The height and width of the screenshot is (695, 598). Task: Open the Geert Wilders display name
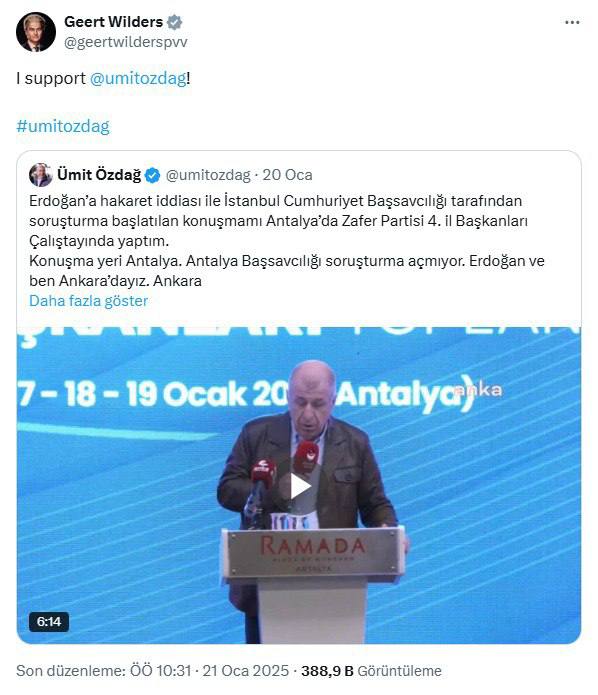(113, 22)
